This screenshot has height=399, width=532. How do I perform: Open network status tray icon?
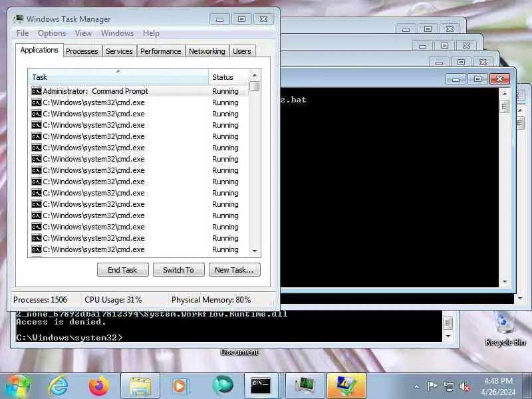click(448, 386)
